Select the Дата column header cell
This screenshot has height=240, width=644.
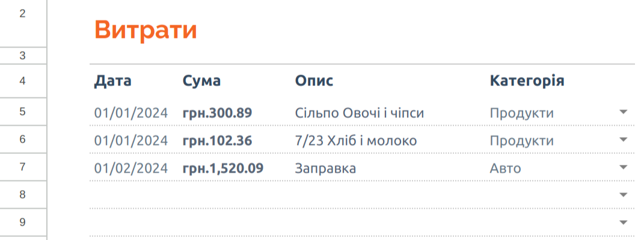point(113,81)
